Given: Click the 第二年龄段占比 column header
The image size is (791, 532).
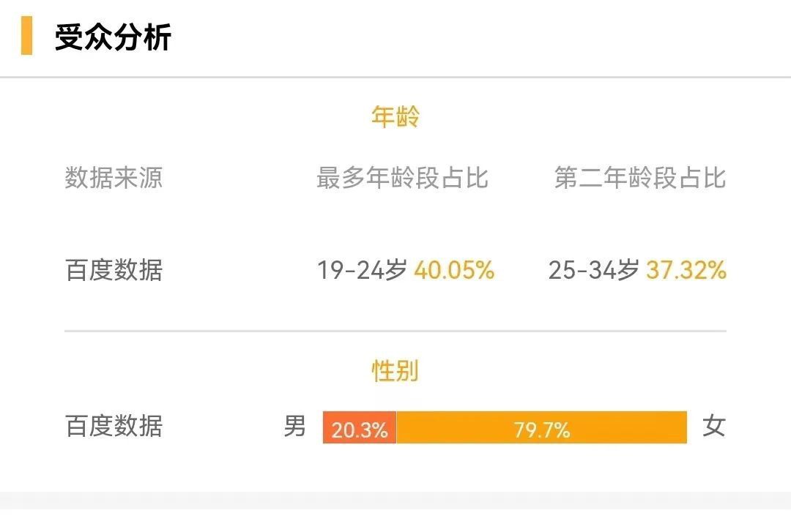Looking at the screenshot, I should [640, 178].
